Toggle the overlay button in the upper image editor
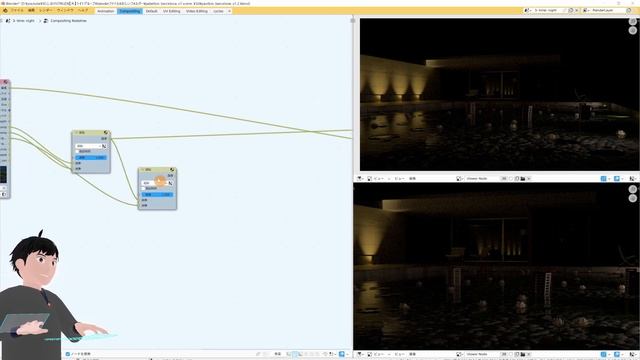The image size is (640, 360). point(617,179)
